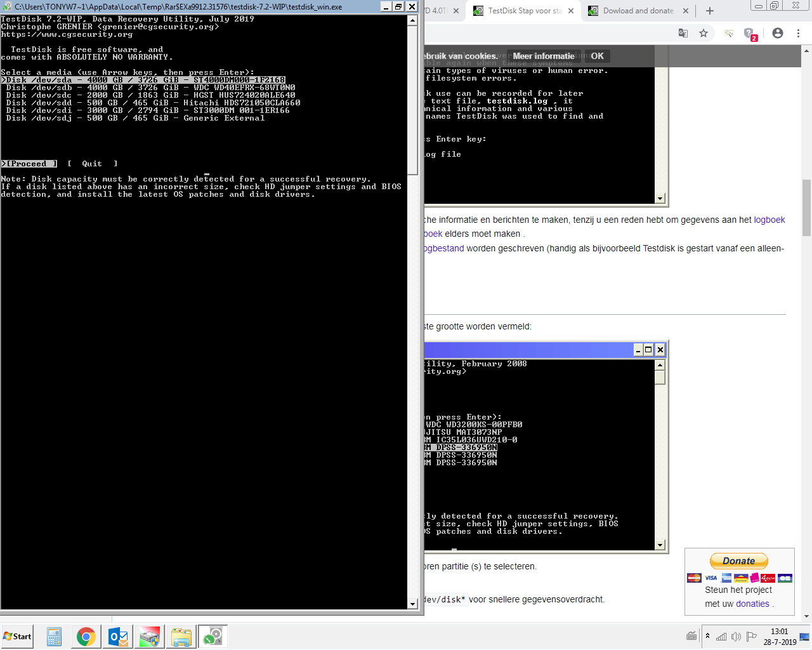Select the [Proceed] option in TestDisk
812x650 pixels.
point(29,164)
